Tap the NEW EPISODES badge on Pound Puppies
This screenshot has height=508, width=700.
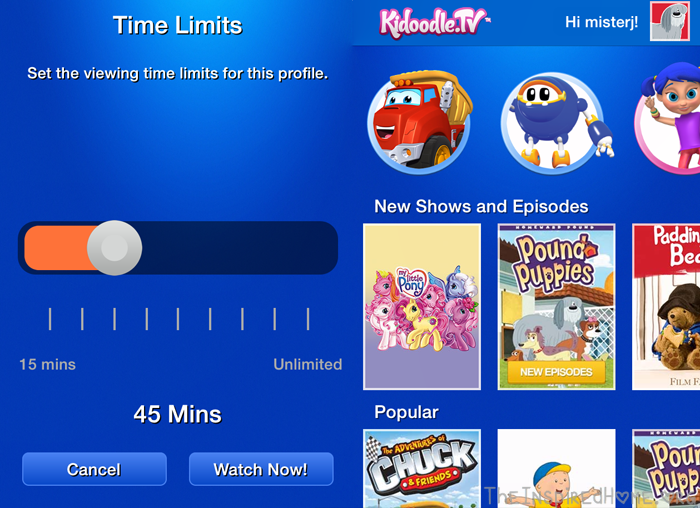(556, 372)
